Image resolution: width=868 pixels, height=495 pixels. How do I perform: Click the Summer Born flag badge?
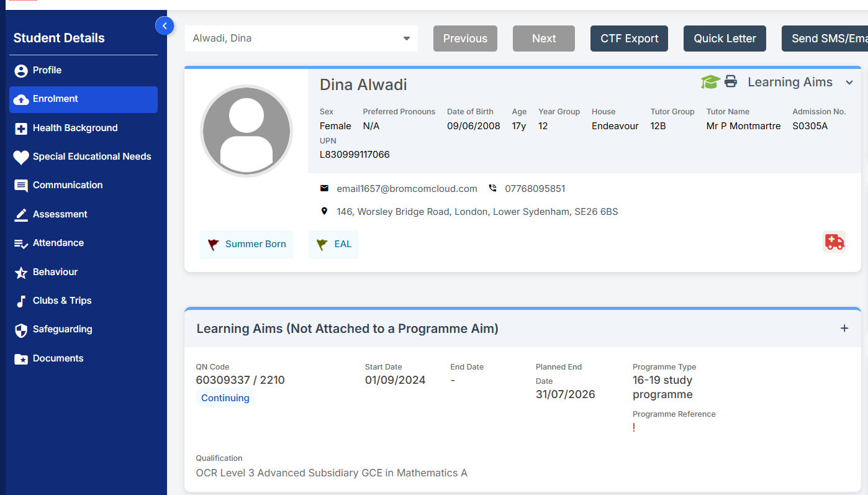[246, 244]
